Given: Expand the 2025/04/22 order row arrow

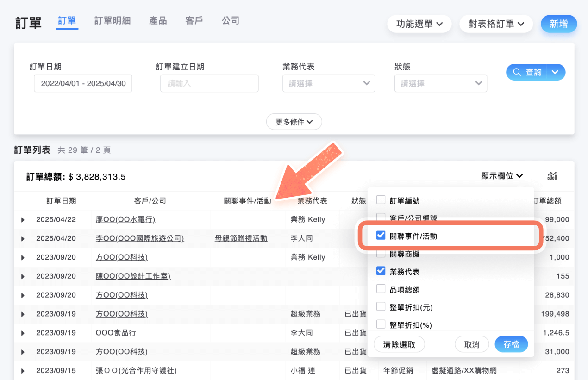Looking at the screenshot, I should point(23,219).
